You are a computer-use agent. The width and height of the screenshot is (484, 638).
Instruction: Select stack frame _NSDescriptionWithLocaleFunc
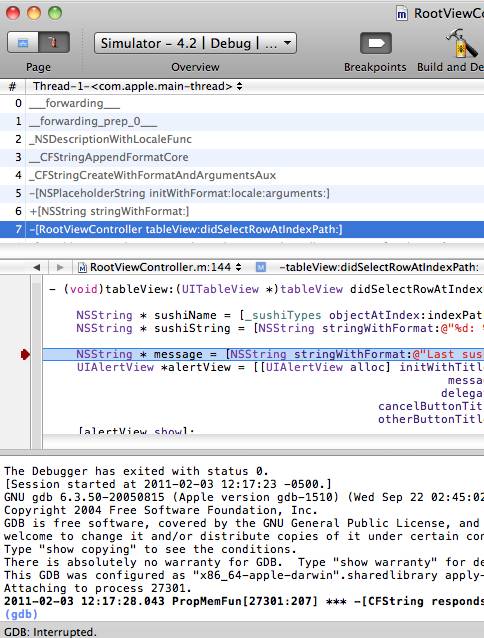tap(242, 139)
